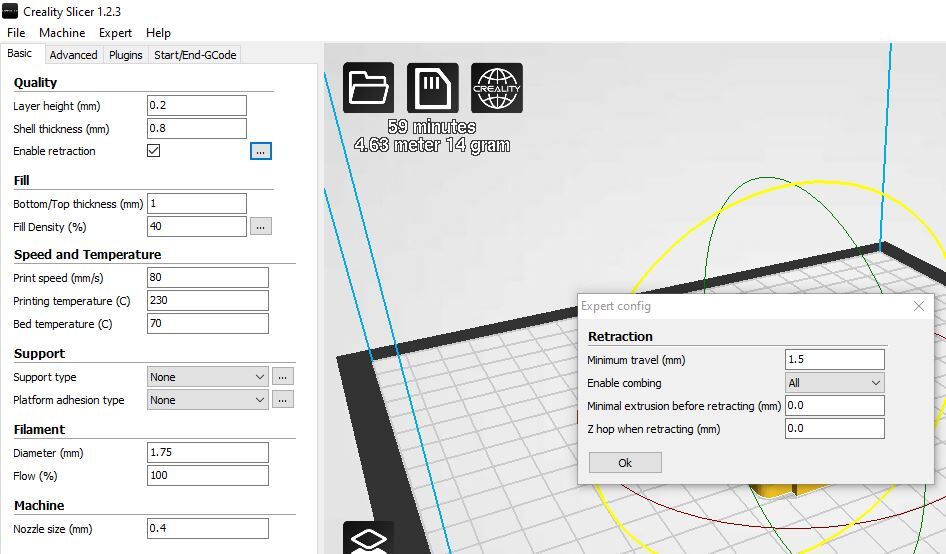
Task: Click the Print speed input field
Action: pos(208,278)
